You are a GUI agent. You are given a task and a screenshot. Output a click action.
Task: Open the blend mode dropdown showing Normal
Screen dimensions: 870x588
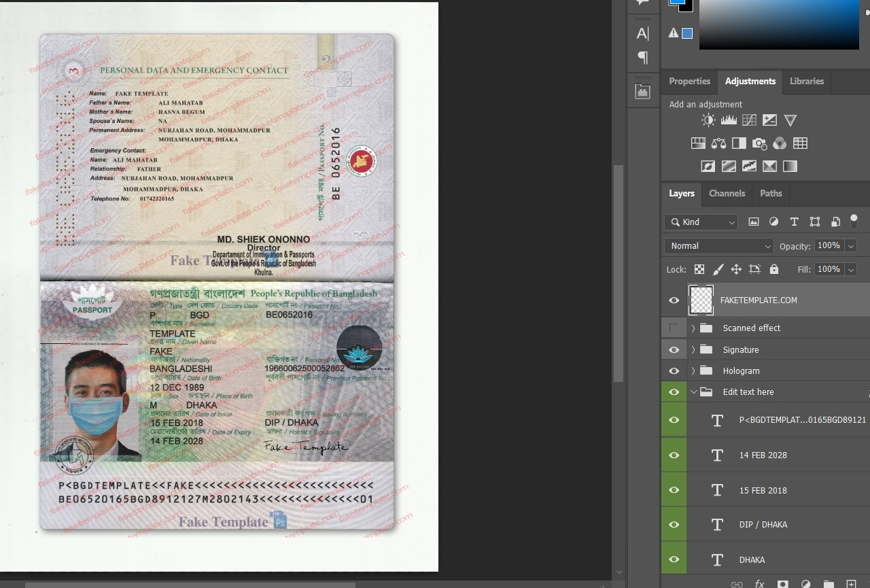coord(718,245)
